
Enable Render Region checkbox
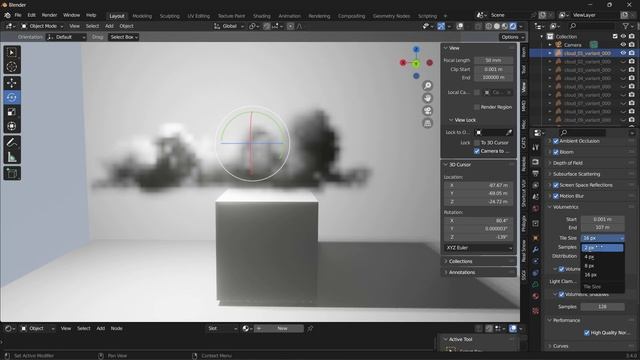pos(477,107)
